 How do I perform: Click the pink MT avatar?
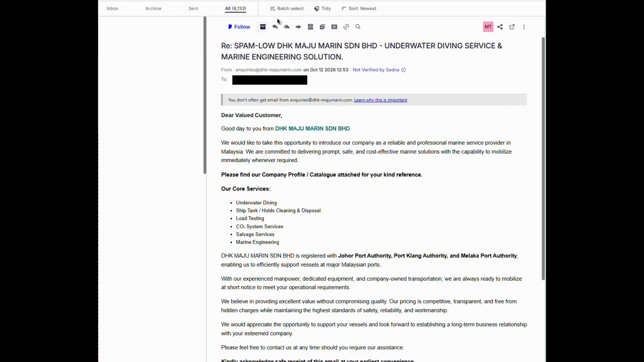tap(488, 27)
